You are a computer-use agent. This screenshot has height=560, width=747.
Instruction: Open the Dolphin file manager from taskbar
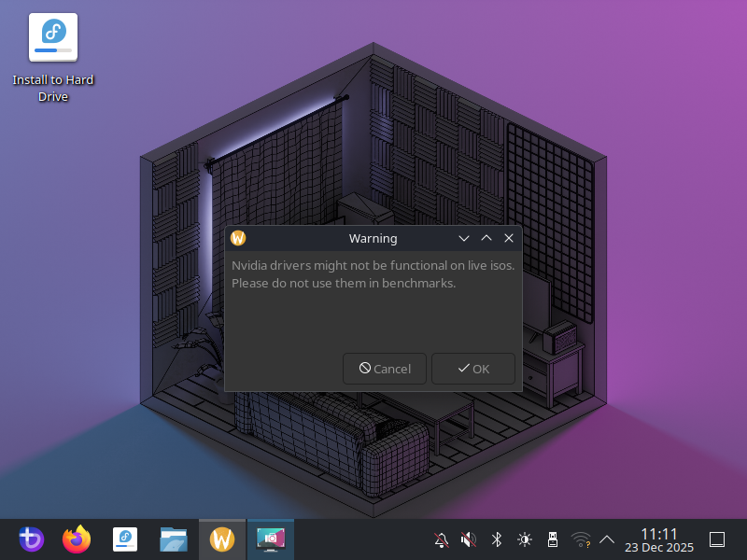pos(174,539)
